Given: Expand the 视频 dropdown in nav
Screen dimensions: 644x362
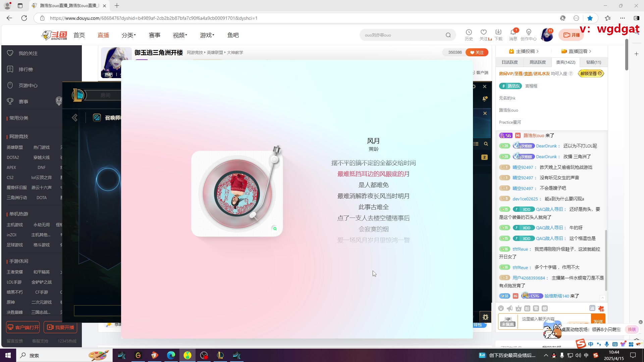Looking at the screenshot, I should tap(180, 35).
